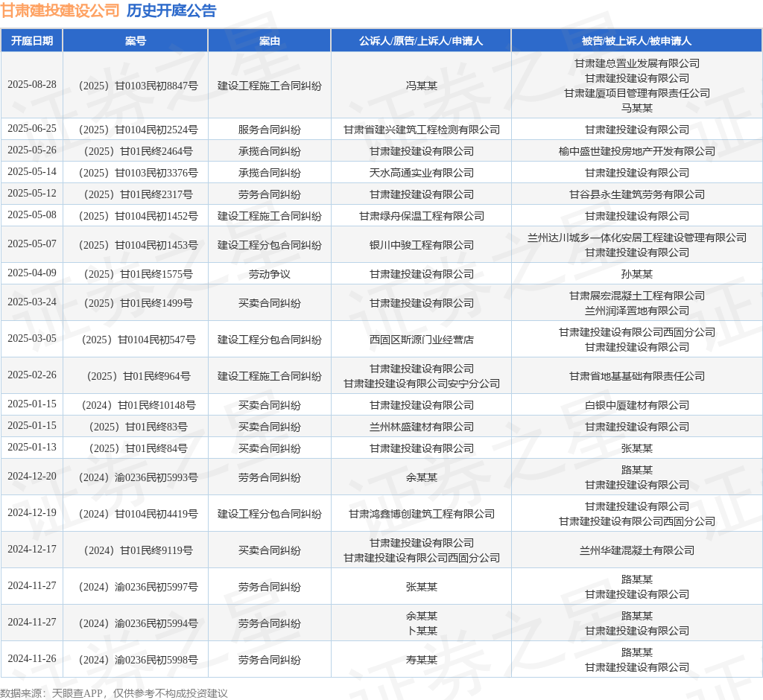Select date cell 2024-12-20
763x700 pixels.
click(32, 477)
